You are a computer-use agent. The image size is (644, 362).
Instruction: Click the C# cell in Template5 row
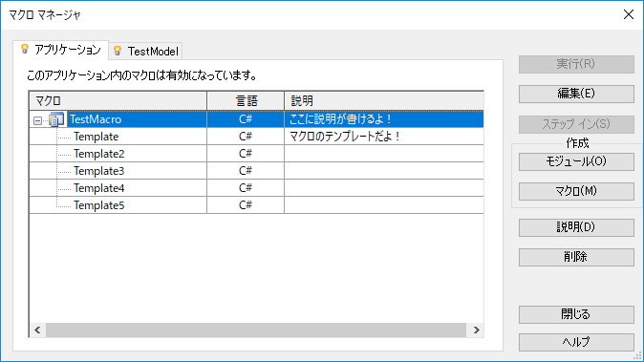pos(246,205)
